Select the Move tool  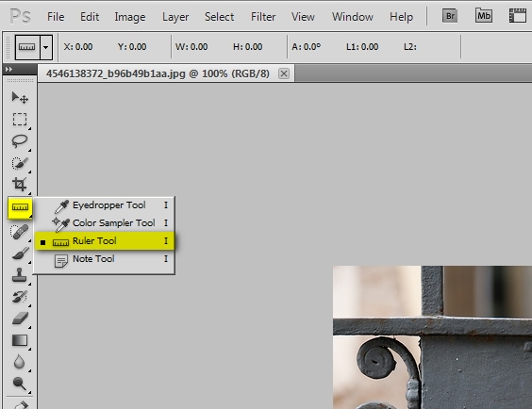[20, 98]
